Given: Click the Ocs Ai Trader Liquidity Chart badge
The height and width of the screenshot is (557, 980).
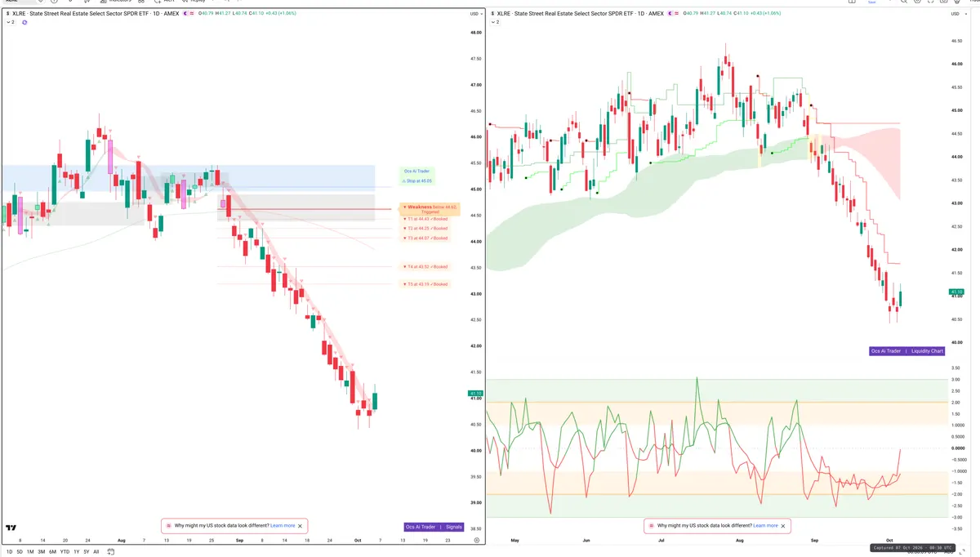Looking at the screenshot, I should tap(907, 351).
